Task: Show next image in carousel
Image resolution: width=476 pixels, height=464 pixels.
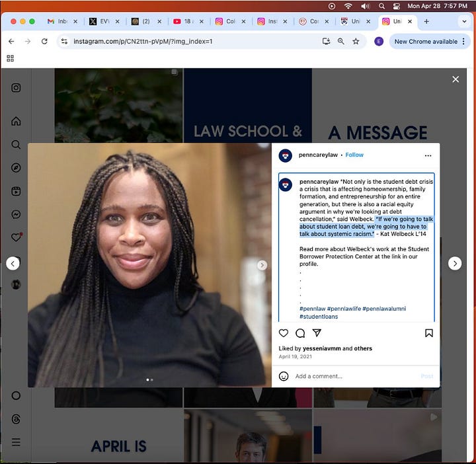Action: (262, 265)
